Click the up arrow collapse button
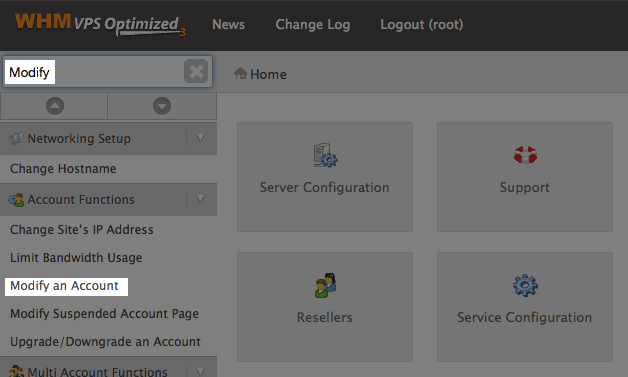The height and width of the screenshot is (377, 628). point(54,106)
